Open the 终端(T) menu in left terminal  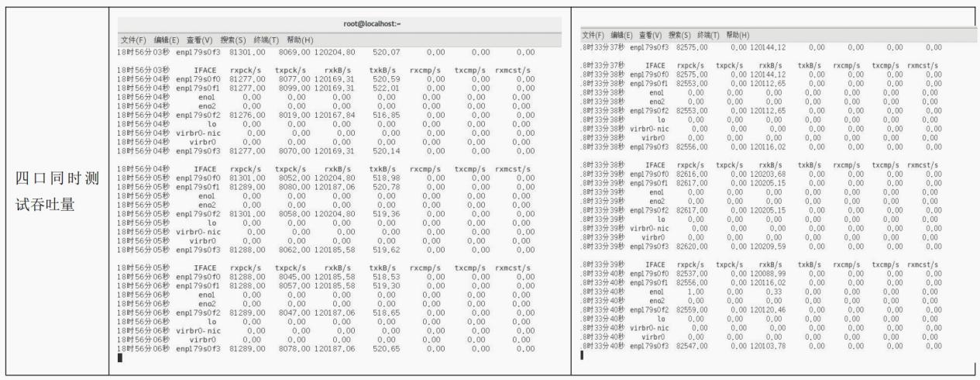click(268, 40)
